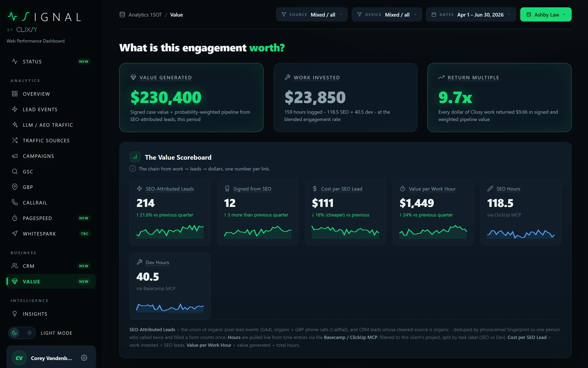This screenshot has height=368, width=588.
Task: Open settings via the gear icon
Action: [84, 358]
